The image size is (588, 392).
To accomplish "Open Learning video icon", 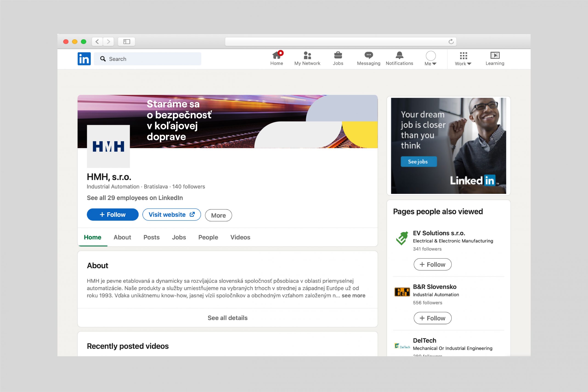I will coord(495,55).
